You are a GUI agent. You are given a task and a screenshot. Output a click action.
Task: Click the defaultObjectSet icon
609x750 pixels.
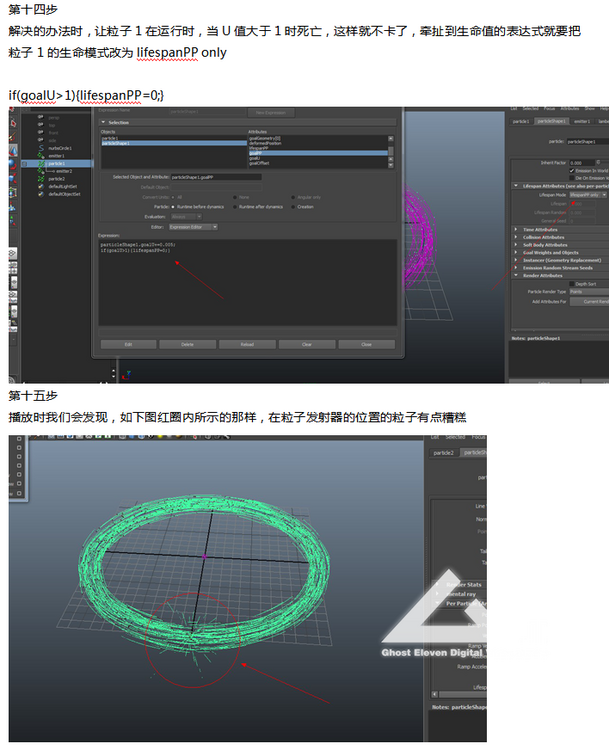[x=42, y=194]
